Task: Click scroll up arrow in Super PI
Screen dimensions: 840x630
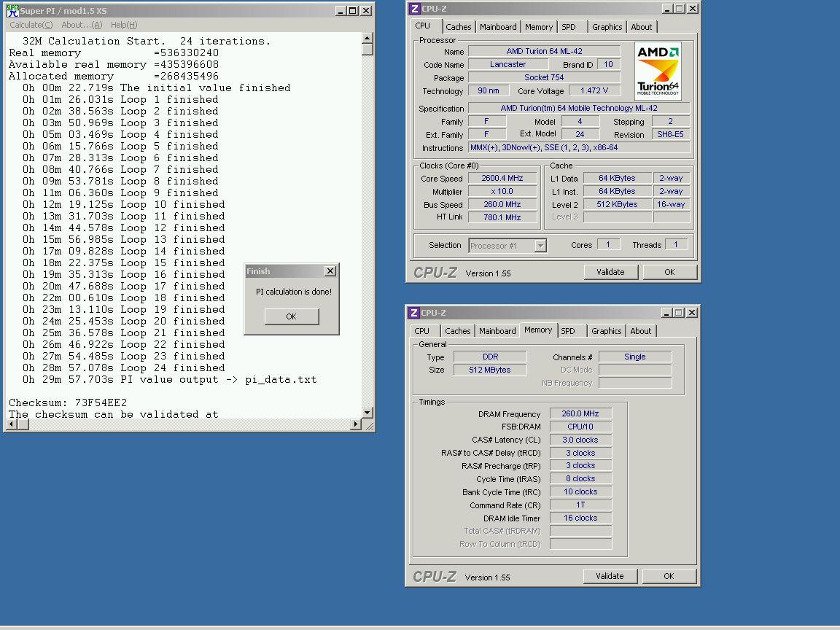Action: tap(367, 37)
